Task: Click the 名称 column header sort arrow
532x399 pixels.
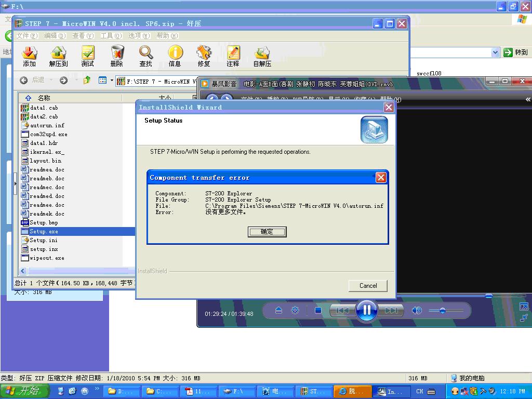Action: coord(29,98)
